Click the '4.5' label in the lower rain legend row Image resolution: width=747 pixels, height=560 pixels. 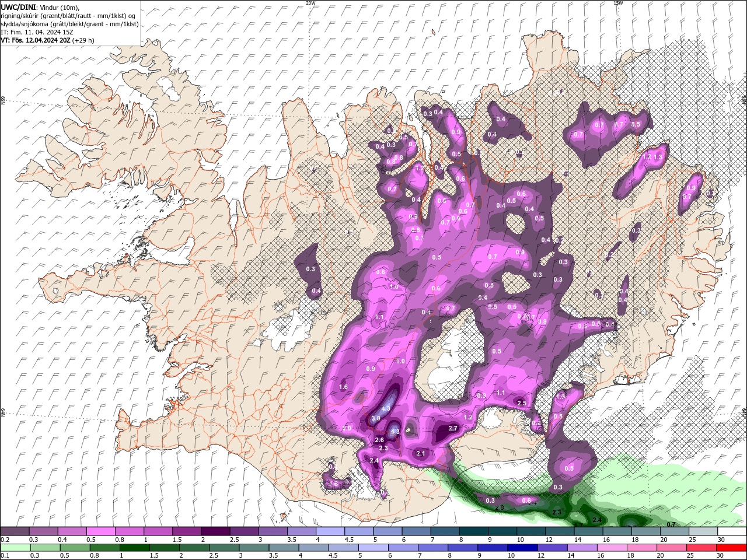click(x=333, y=555)
